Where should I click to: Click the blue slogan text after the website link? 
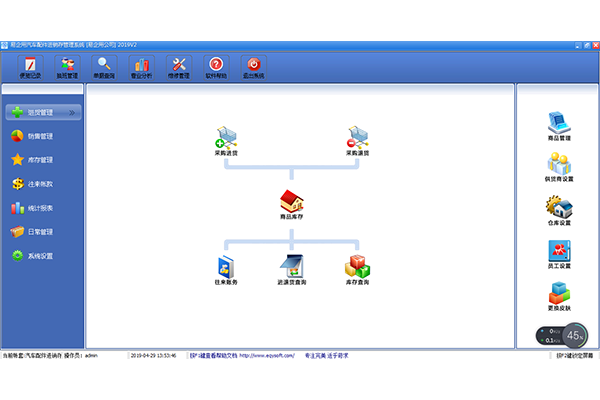point(326,356)
